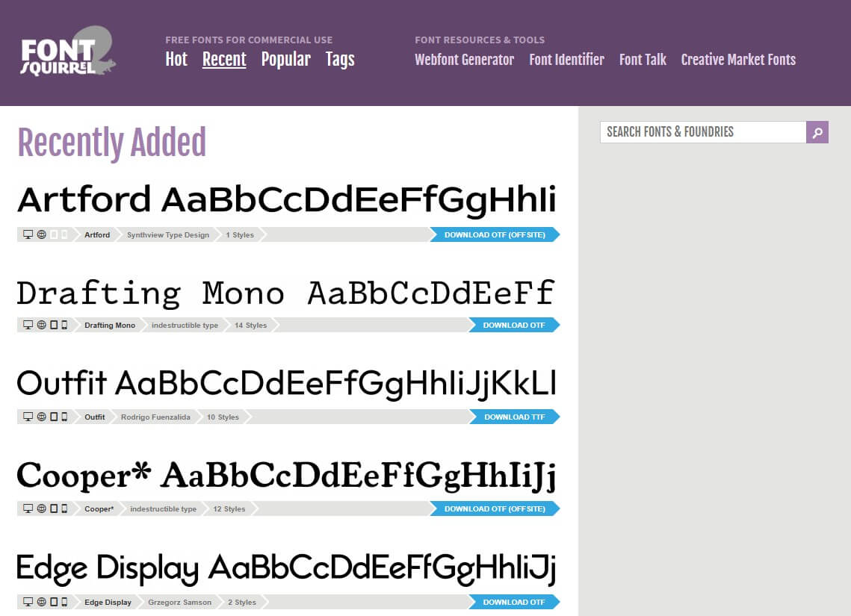Download Drafting Mono OTF
Image resolution: width=851 pixels, height=616 pixels.
click(514, 325)
